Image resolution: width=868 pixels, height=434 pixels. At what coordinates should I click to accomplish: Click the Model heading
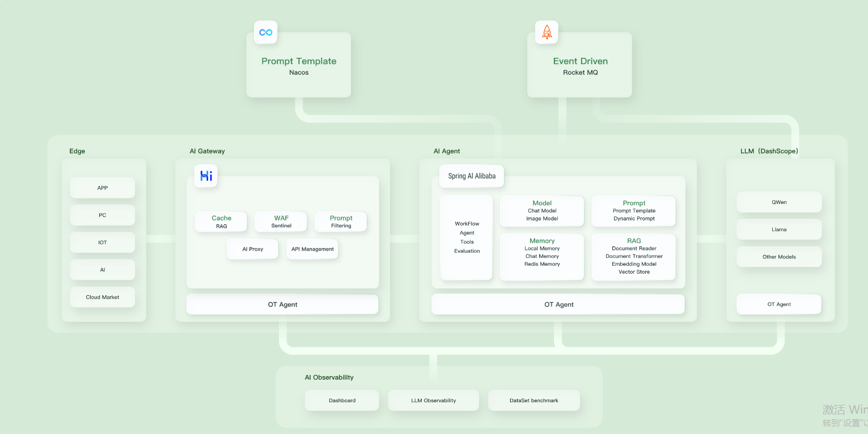click(x=542, y=203)
